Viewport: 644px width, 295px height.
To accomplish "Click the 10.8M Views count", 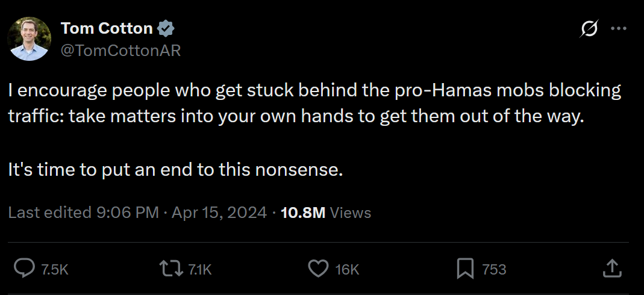I will coord(326,213).
